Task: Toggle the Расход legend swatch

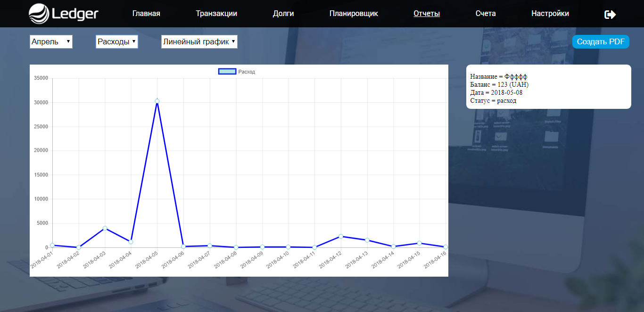Action: coord(227,72)
